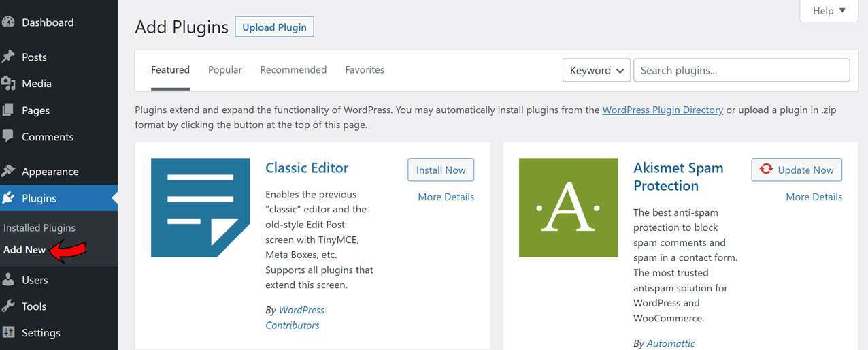Screen dimensions: 868x350
Task: Click the Pages icon in sidebar
Action: pyautogui.click(x=7, y=110)
